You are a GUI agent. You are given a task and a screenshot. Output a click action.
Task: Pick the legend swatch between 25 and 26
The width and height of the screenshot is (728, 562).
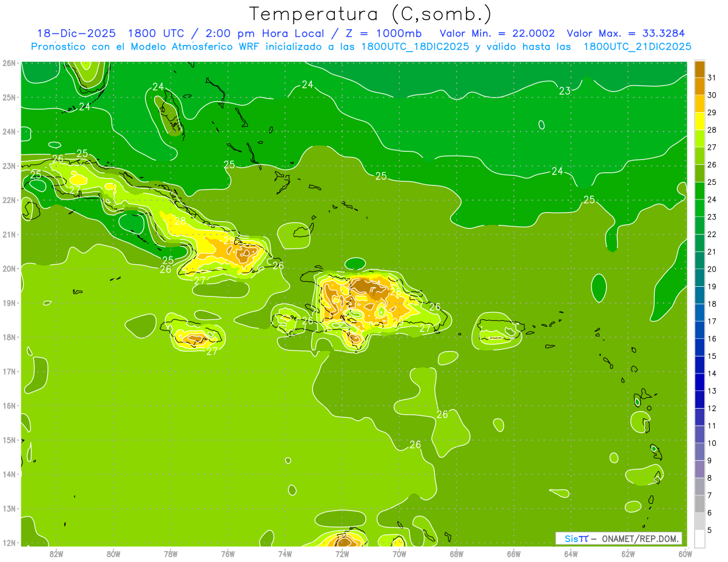(699, 173)
